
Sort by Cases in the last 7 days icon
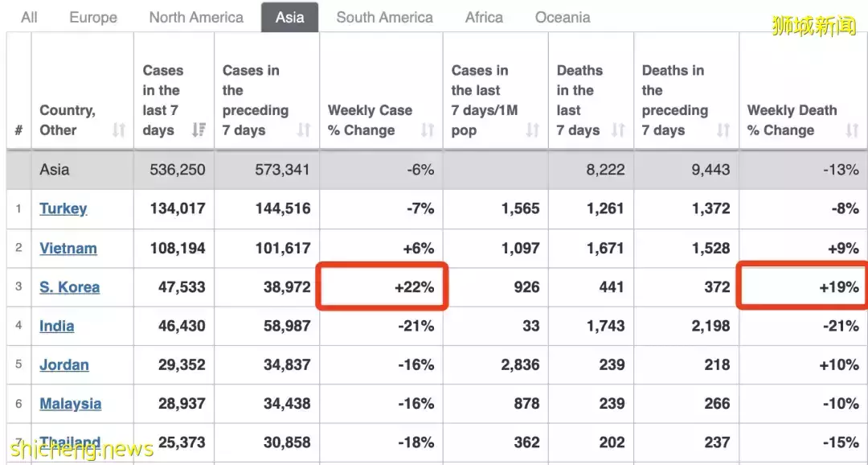click(x=199, y=130)
